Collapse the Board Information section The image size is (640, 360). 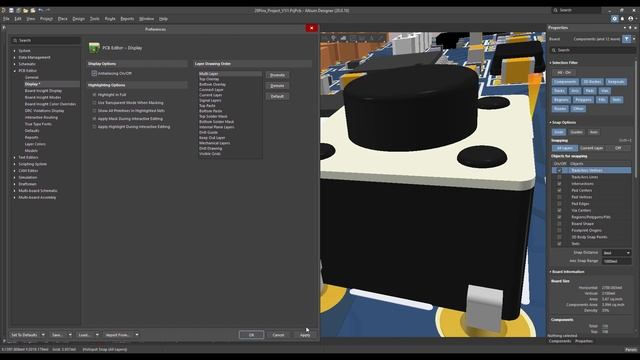[551, 272]
